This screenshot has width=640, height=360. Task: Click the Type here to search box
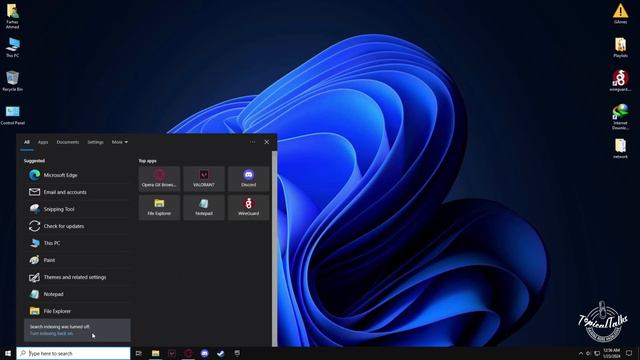point(73,353)
